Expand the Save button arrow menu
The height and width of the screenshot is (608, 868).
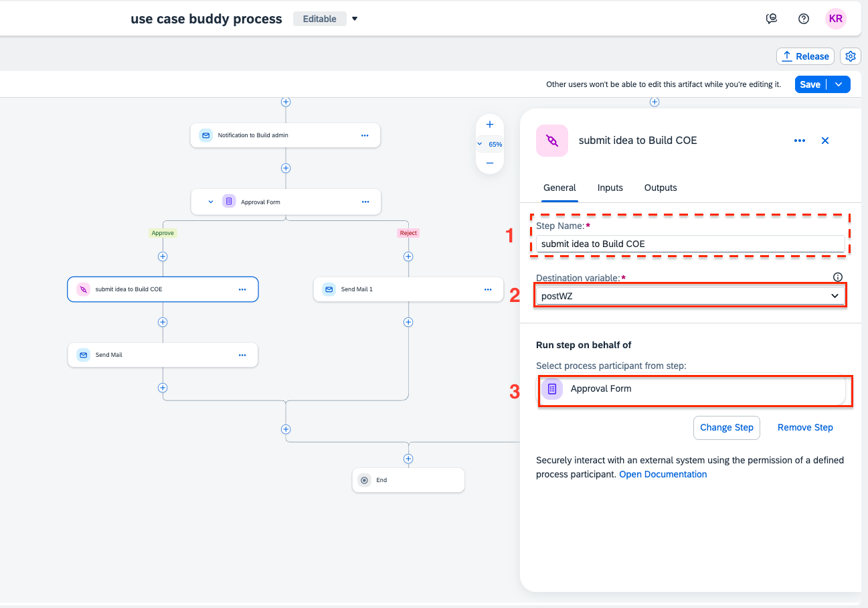[839, 84]
